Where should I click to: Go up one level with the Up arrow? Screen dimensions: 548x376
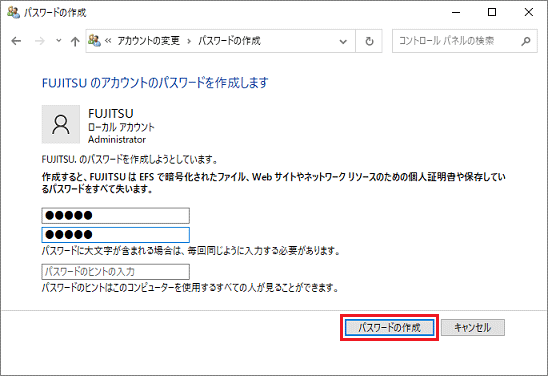[75, 42]
